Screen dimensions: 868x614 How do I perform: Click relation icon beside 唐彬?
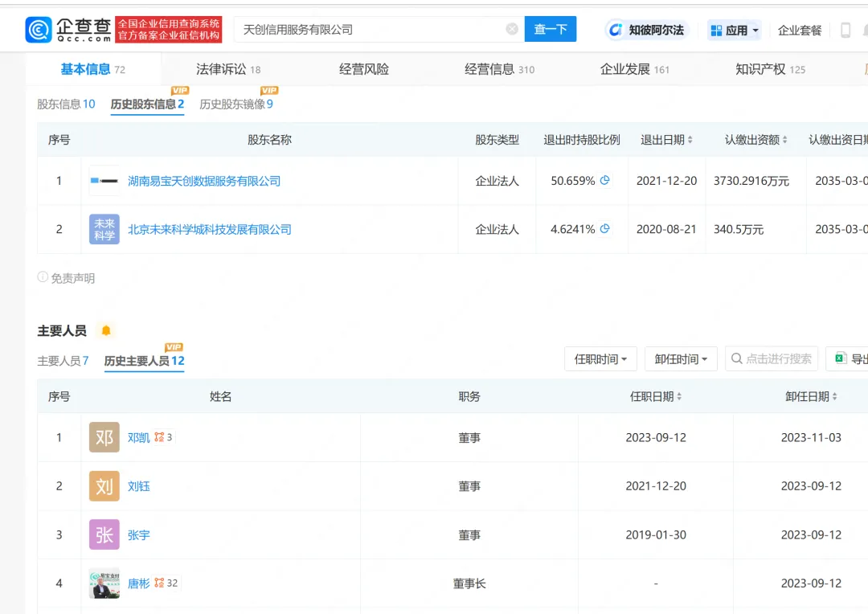click(159, 583)
